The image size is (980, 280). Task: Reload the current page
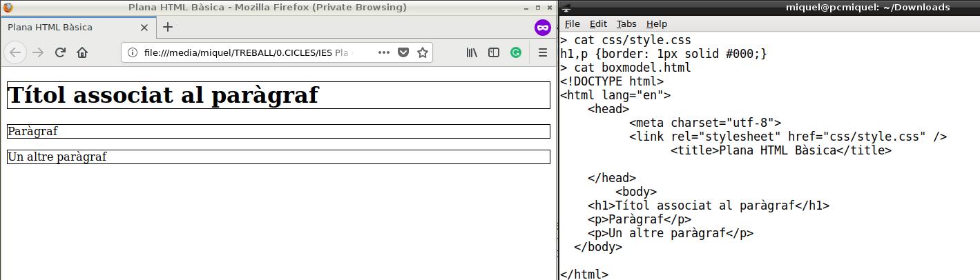click(60, 52)
